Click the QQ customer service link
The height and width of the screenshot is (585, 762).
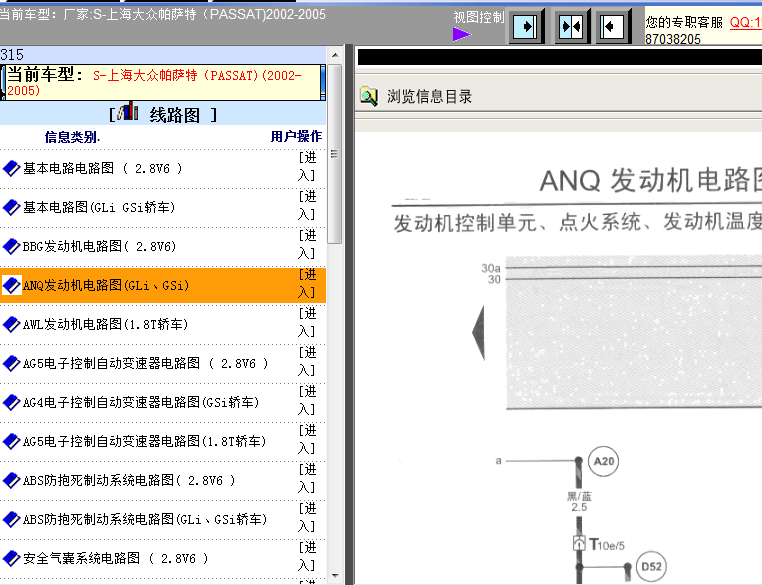745,22
